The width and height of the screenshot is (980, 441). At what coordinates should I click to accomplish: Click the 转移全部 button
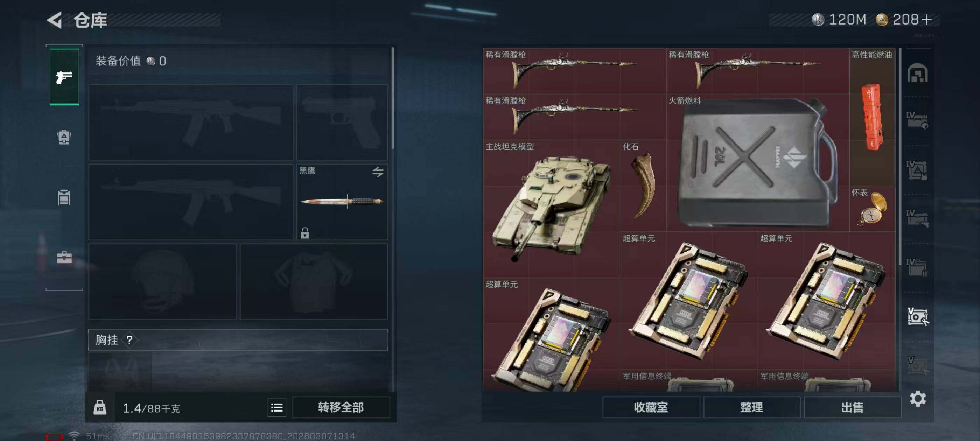341,407
